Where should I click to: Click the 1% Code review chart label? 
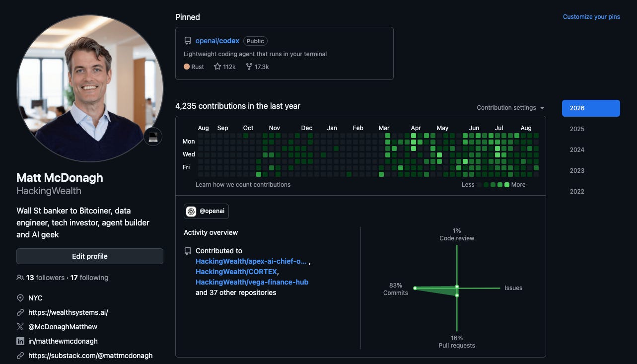[457, 234]
